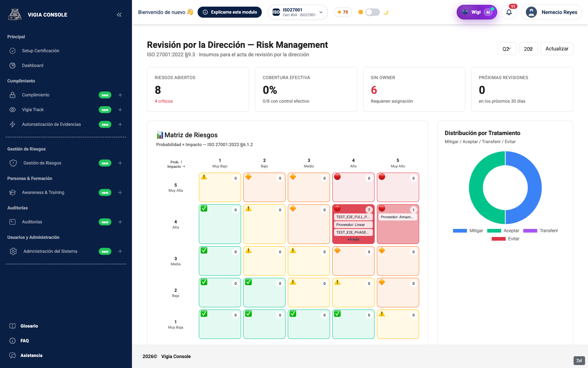Open Wigi AI assistant button
The image size is (588, 368).
477,12
